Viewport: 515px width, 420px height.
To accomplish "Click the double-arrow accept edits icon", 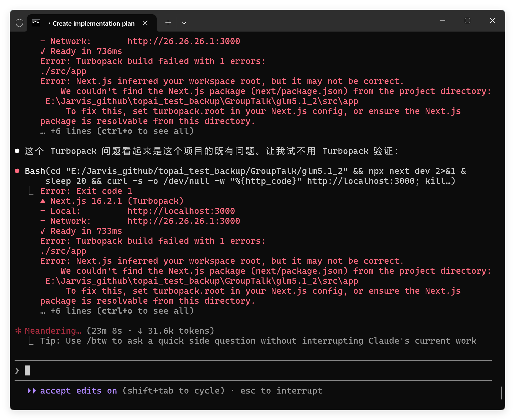I will [32, 391].
